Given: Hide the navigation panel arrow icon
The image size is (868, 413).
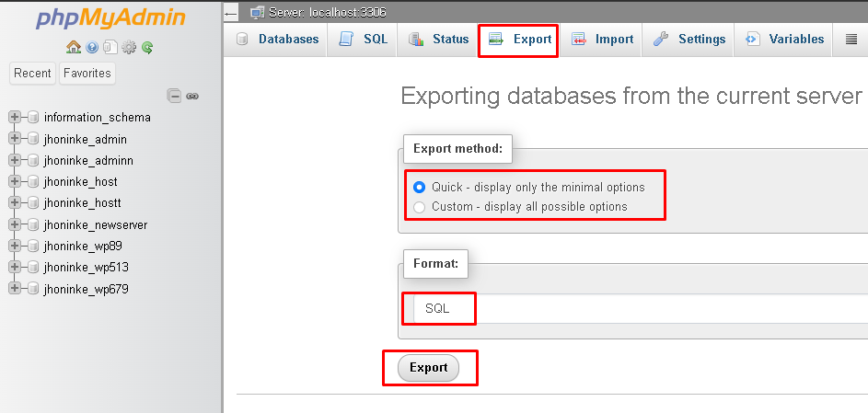Looking at the screenshot, I should pyautogui.click(x=231, y=13).
